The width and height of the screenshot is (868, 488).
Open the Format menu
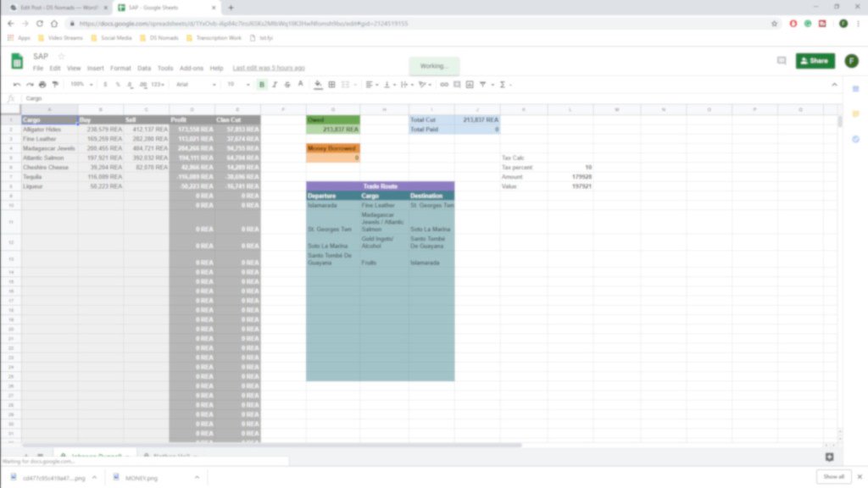coord(120,69)
